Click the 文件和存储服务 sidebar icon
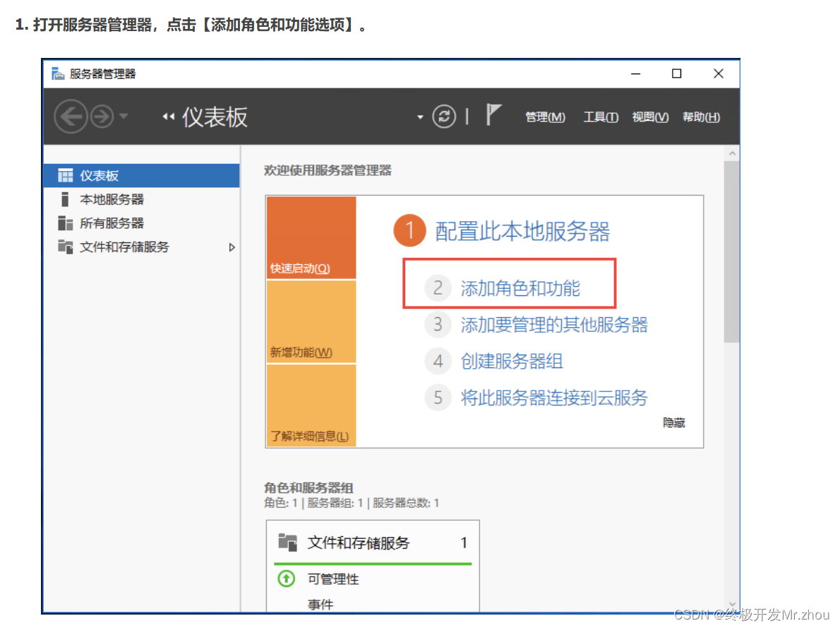 pyautogui.click(x=66, y=247)
